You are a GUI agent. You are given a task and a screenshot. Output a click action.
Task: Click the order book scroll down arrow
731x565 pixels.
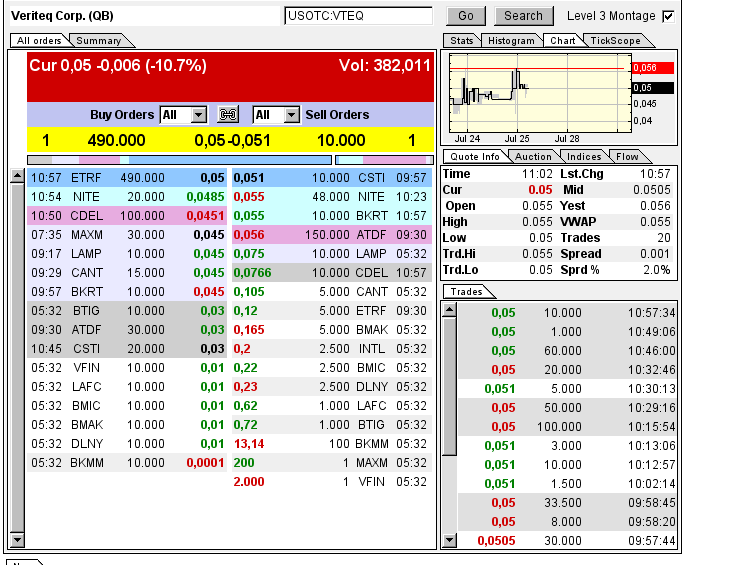pos(17,540)
